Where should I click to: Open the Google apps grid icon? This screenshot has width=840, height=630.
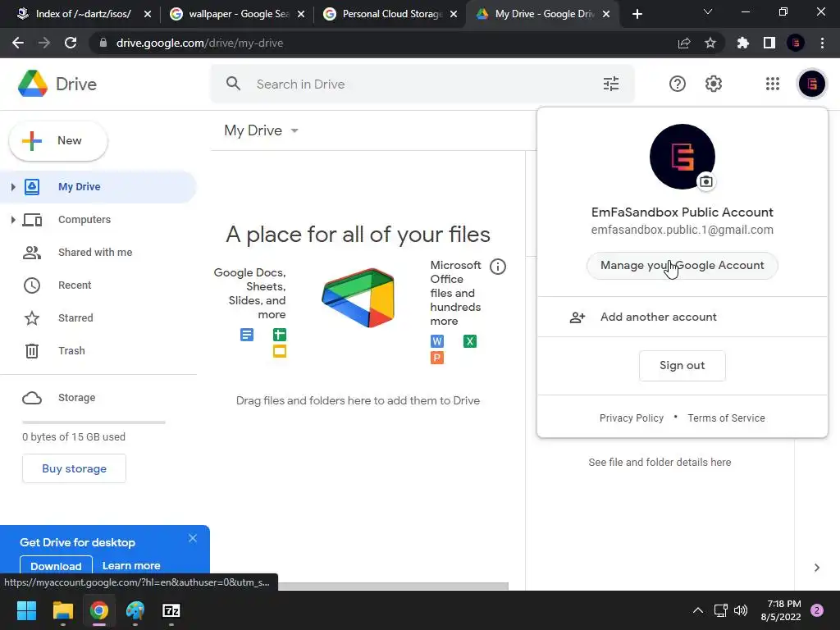pos(772,84)
